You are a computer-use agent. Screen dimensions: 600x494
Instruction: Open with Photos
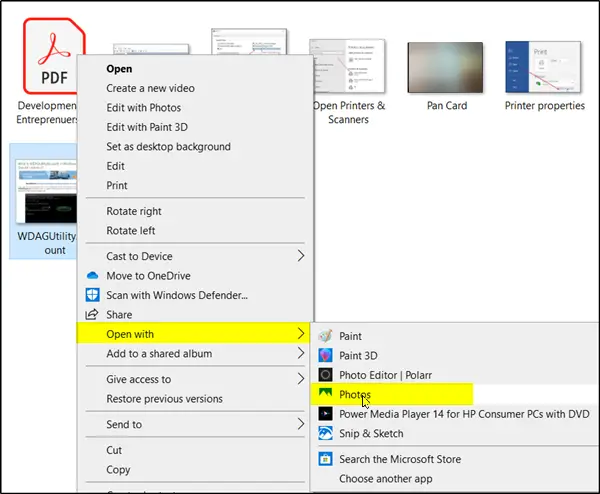coord(454,395)
